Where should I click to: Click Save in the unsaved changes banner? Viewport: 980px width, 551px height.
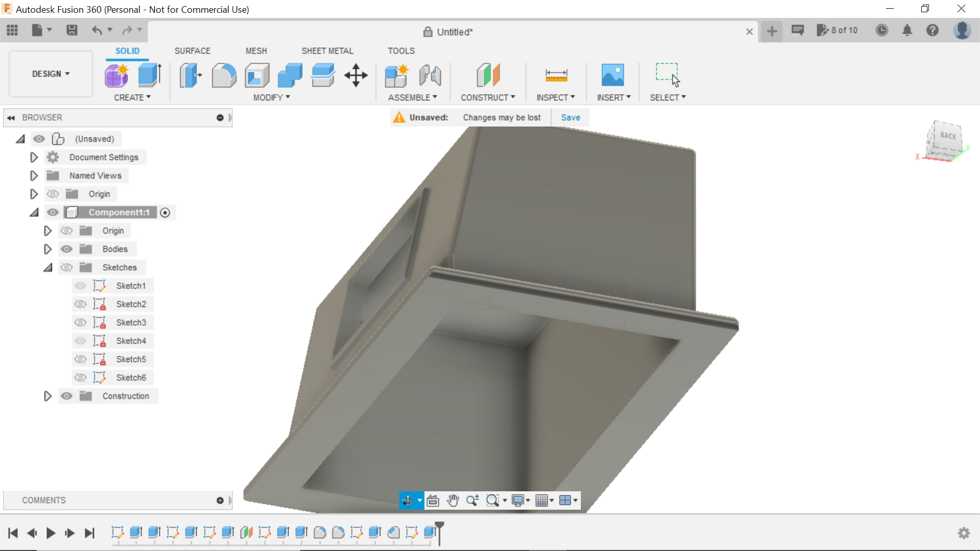coord(570,117)
